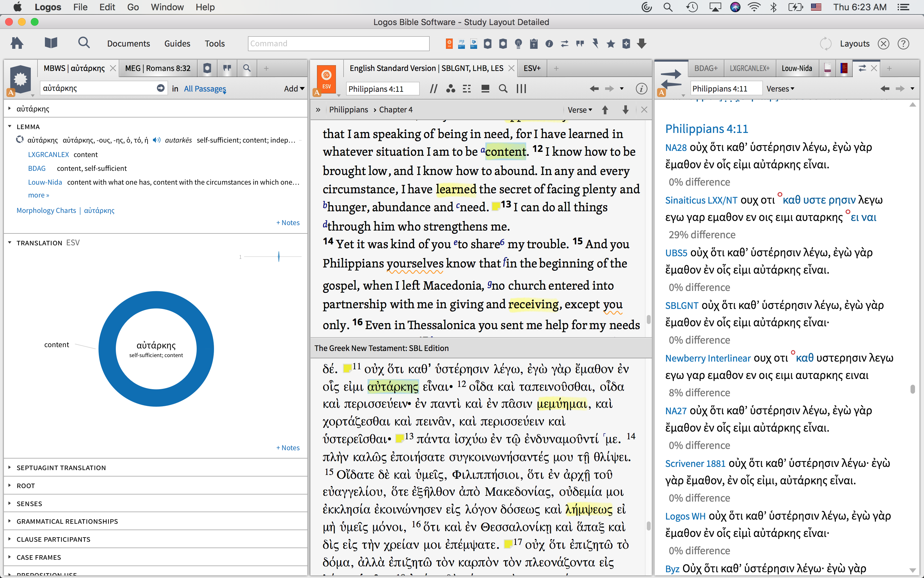
Task: Open the lightning bolt Power Lookup shortcut
Action: pyautogui.click(x=595, y=44)
